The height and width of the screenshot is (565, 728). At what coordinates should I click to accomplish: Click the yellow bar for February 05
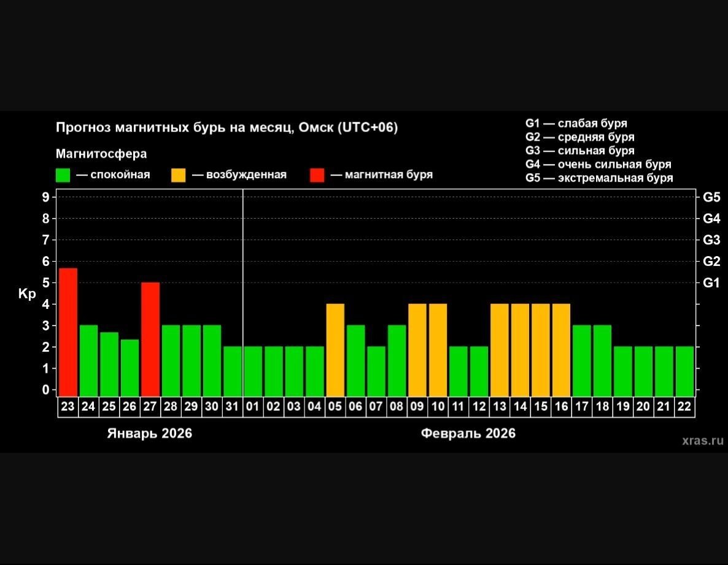tap(335, 350)
